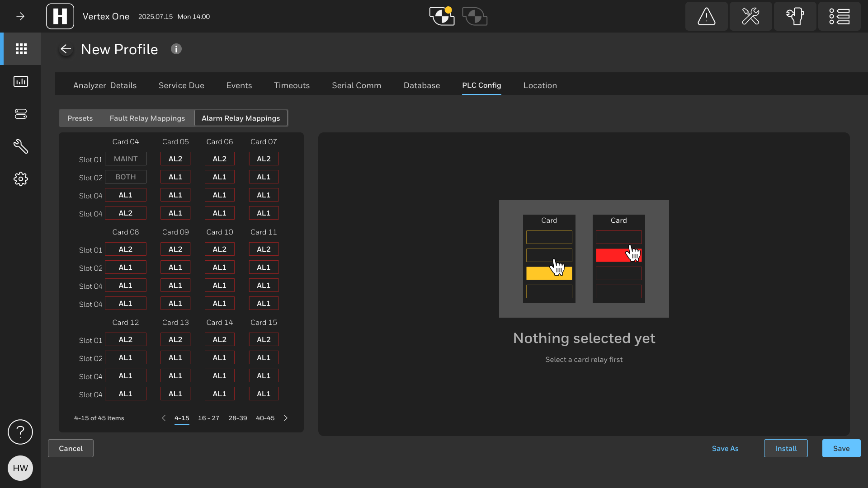Expand sidebar with top-left arrow
868x488 pixels.
point(20,17)
